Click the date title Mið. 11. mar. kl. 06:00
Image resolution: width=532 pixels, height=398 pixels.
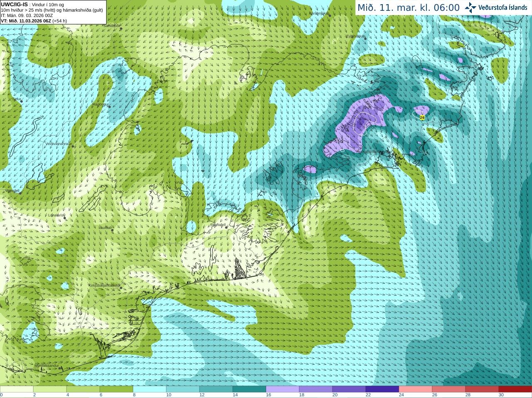point(409,7)
